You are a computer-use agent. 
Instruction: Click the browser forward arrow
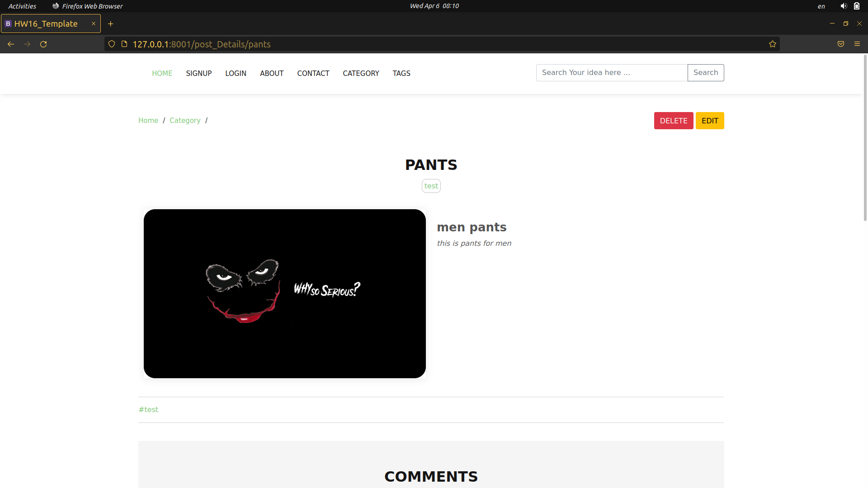[27, 44]
